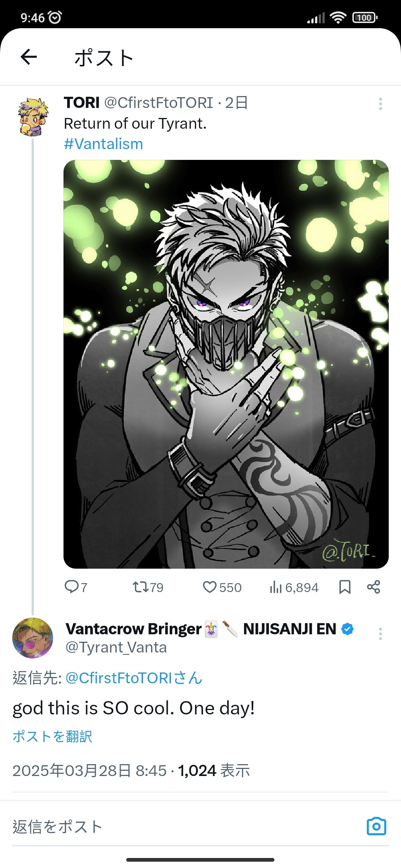The image size is (401, 868).
Task: Like the post with 550 likes
Action: 222,587
